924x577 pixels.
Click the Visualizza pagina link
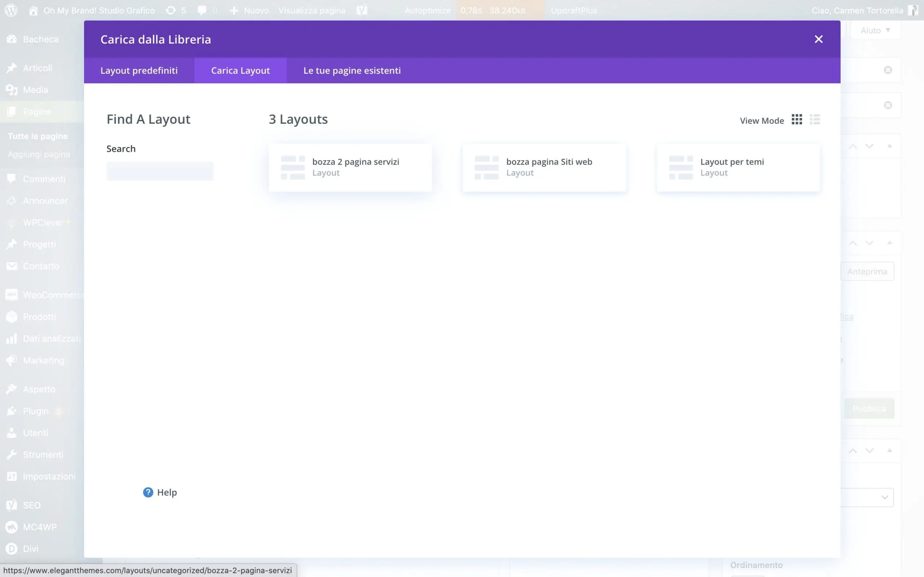pos(311,10)
